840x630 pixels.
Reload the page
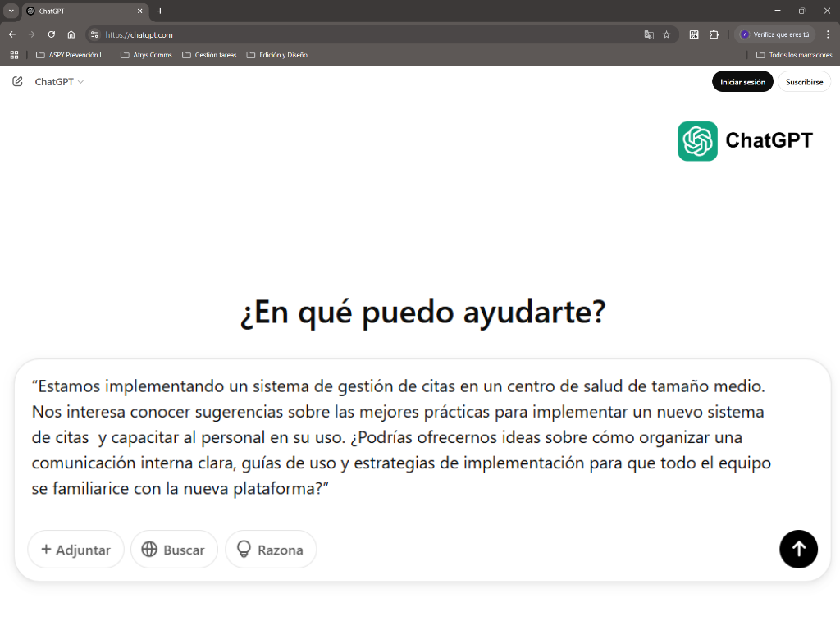[52, 34]
